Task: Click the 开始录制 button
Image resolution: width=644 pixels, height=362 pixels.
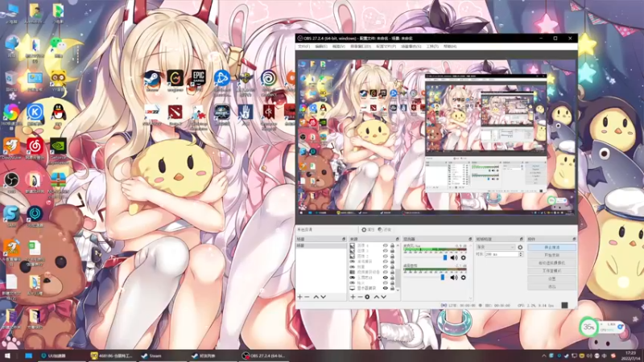Action: (552, 255)
